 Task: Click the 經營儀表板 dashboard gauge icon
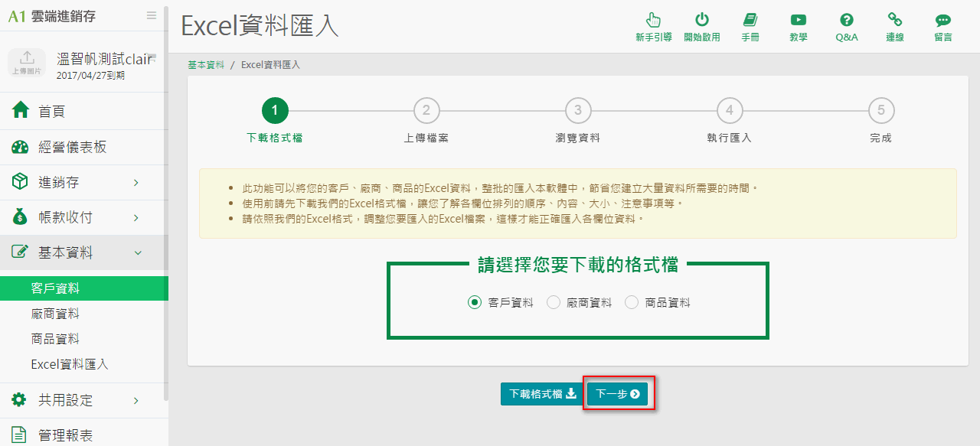pos(21,147)
